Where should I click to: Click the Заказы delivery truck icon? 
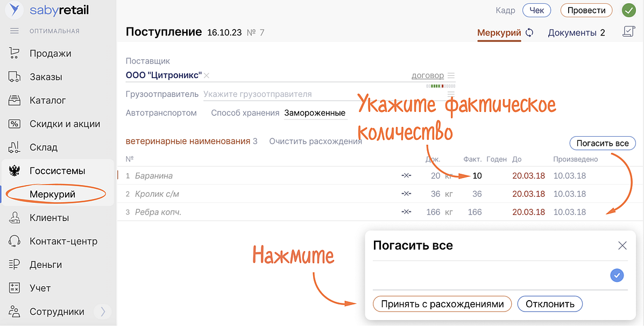(15, 77)
